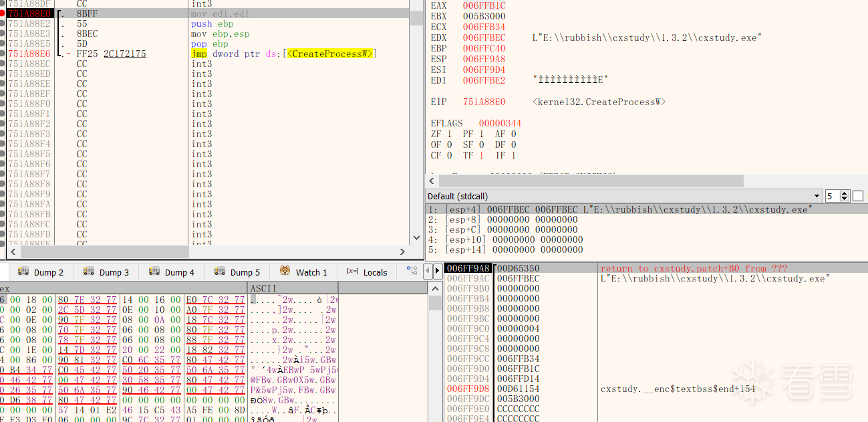Click the CF flag value
The height and width of the screenshot is (422, 868).
click(x=450, y=155)
